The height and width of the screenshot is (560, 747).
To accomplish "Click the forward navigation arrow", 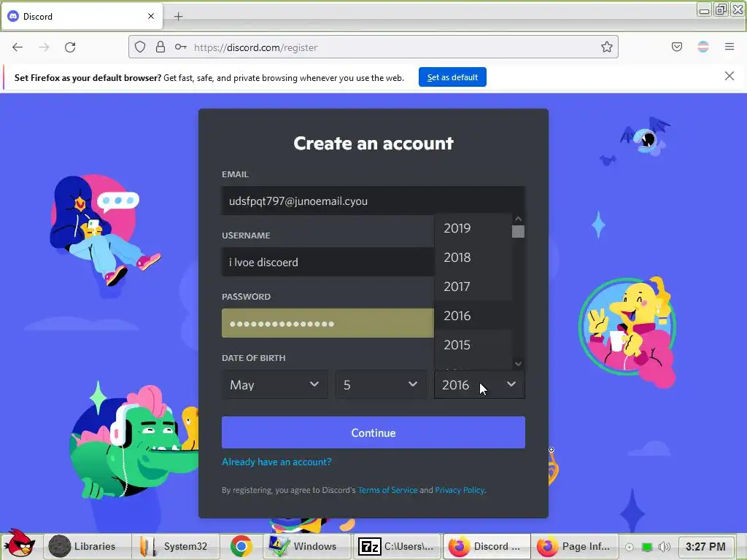I will pos(44,47).
